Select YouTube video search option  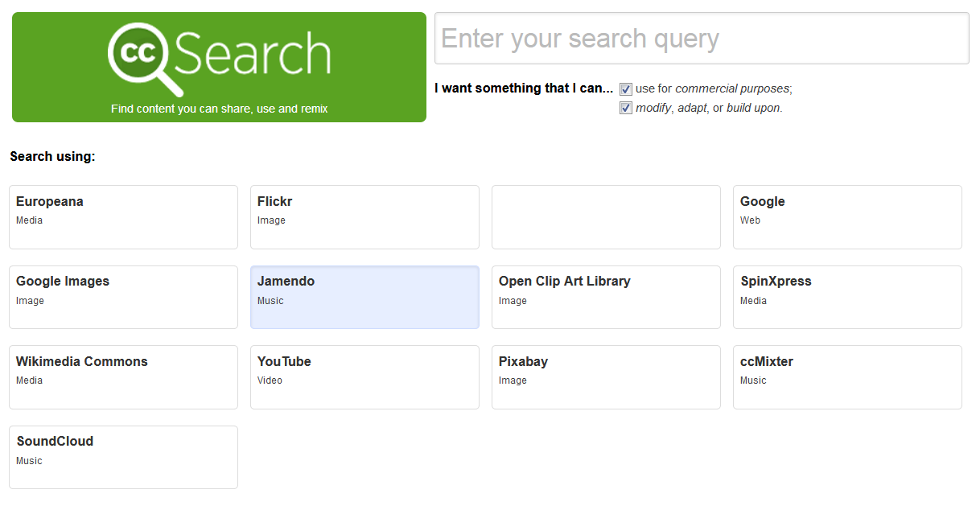364,377
